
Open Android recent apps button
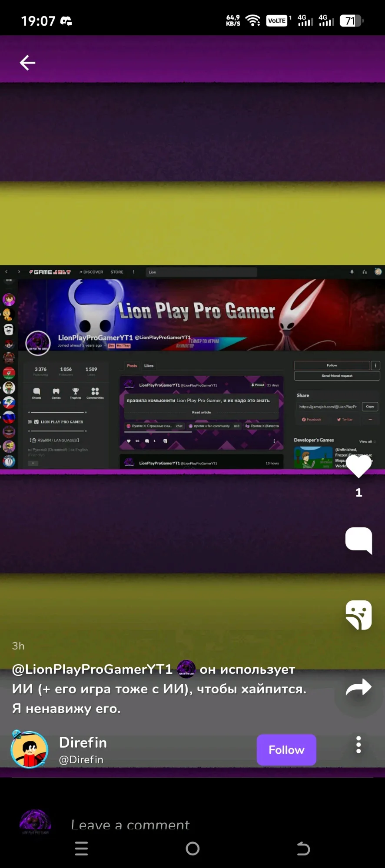point(81,848)
